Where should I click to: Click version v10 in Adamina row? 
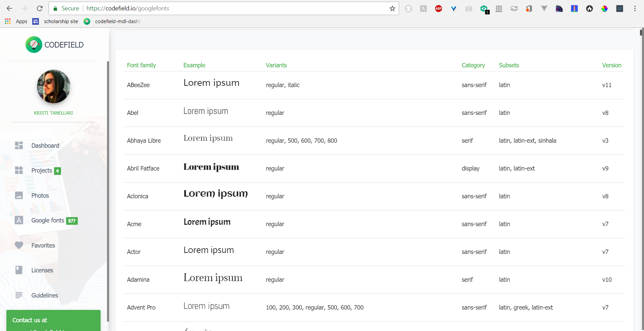tap(607, 280)
